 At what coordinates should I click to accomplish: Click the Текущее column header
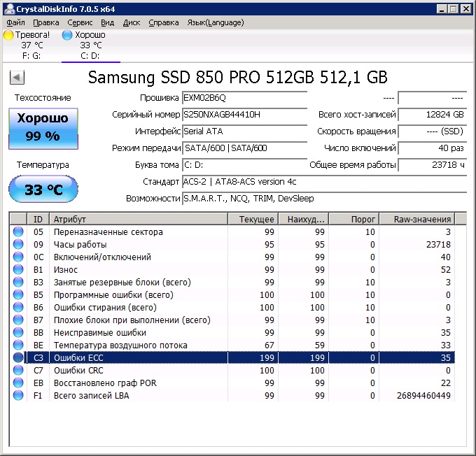pos(253,219)
